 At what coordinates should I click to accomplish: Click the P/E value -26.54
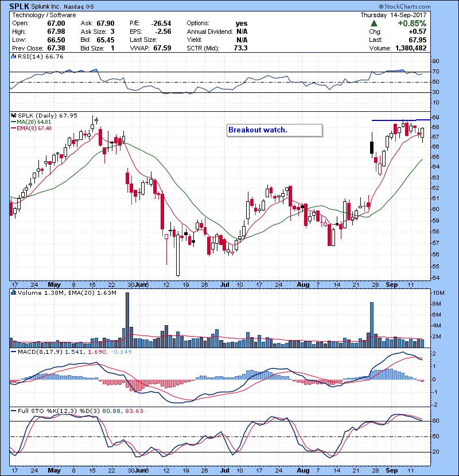coord(161,24)
